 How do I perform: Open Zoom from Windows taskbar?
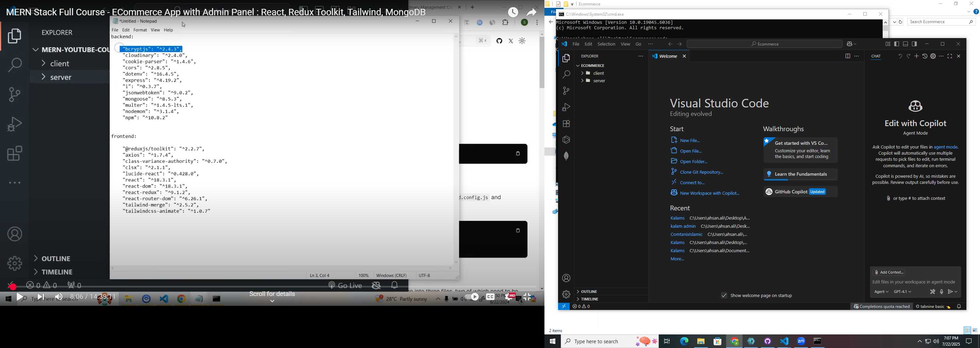pos(801,341)
